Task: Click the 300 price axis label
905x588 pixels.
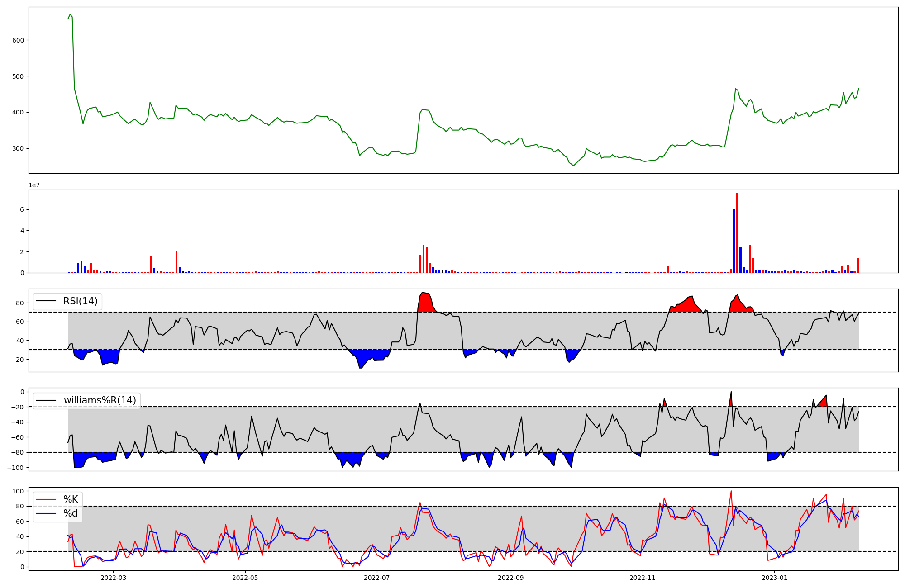Action: [18, 148]
